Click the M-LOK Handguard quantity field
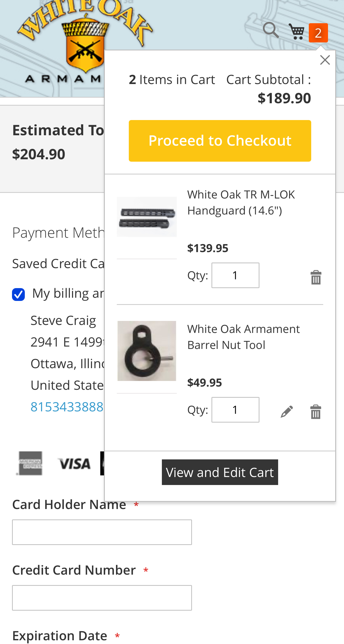The width and height of the screenshot is (344, 644). [x=235, y=275]
